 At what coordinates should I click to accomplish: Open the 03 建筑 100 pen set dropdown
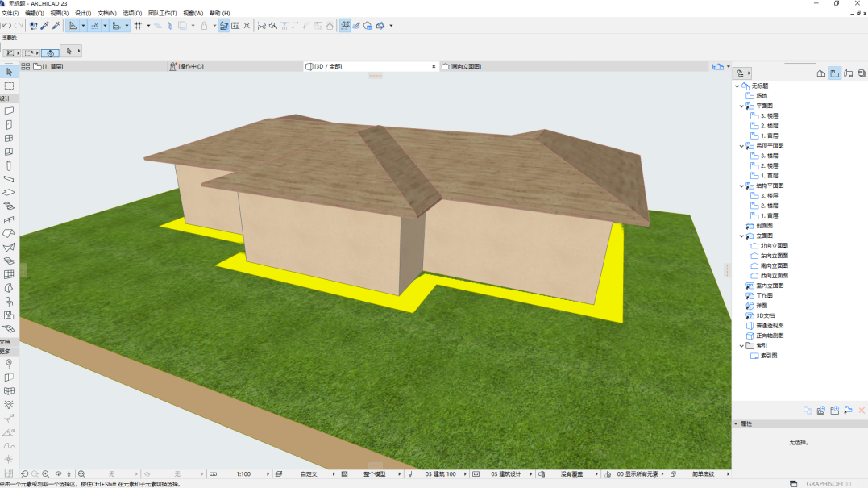click(x=441, y=474)
